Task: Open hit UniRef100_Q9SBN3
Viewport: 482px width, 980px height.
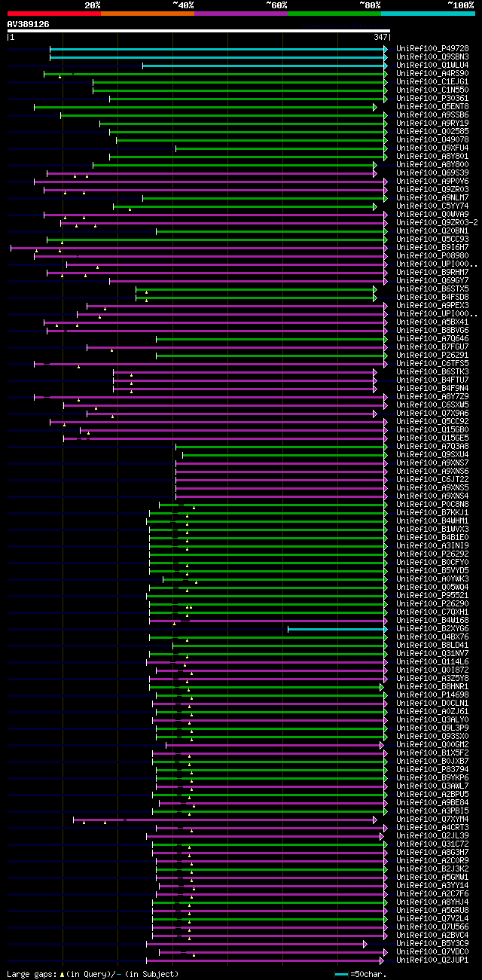Action: (432, 57)
